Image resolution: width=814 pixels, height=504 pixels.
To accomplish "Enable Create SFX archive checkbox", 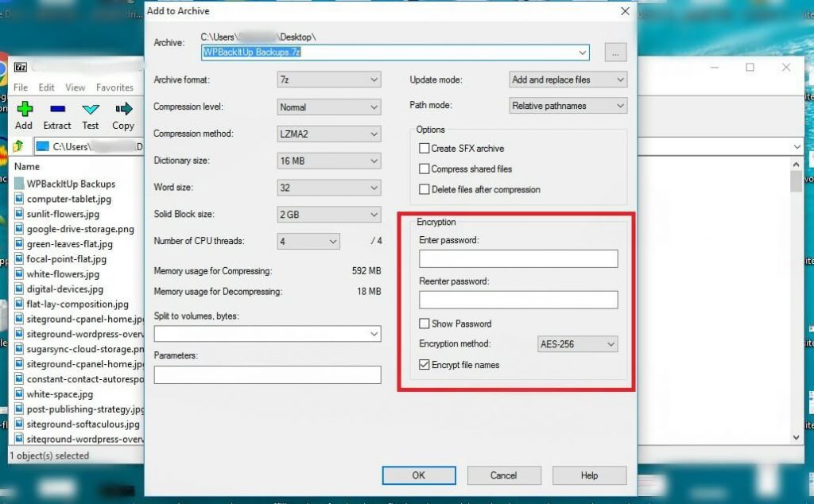I will [424, 149].
